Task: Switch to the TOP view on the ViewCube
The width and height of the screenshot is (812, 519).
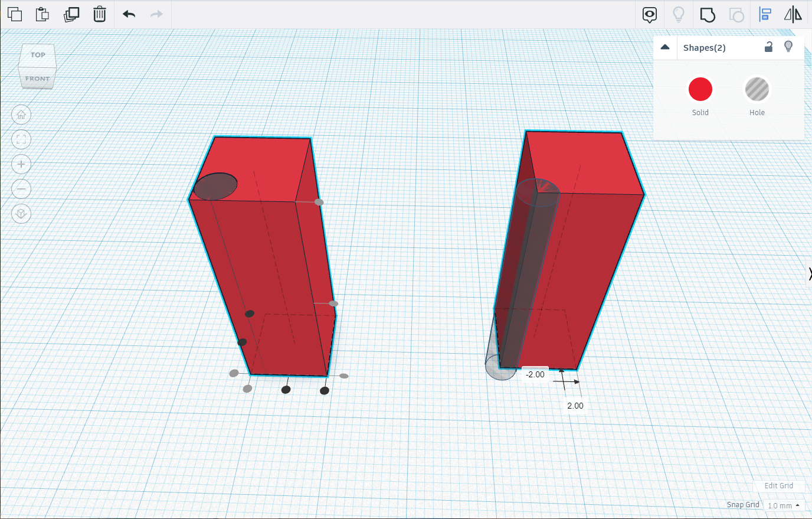Action: pyautogui.click(x=37, y=54)
